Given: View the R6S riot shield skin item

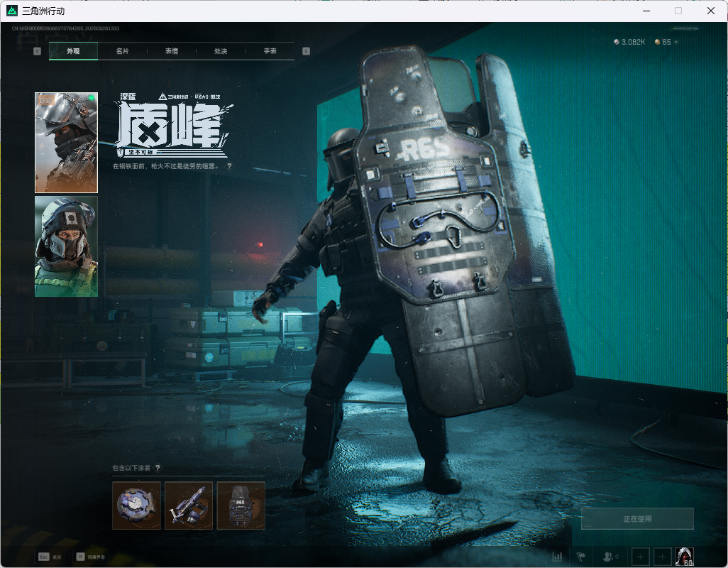Looking at the screenshot, I should [241, 506].
